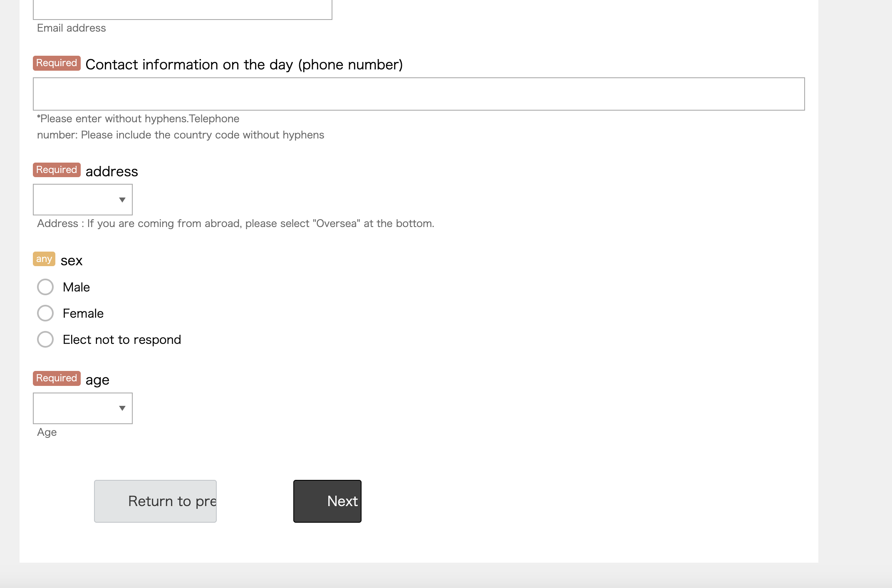
Task: Click the Oversea address hint text
Action: click(x=235, y=224)
